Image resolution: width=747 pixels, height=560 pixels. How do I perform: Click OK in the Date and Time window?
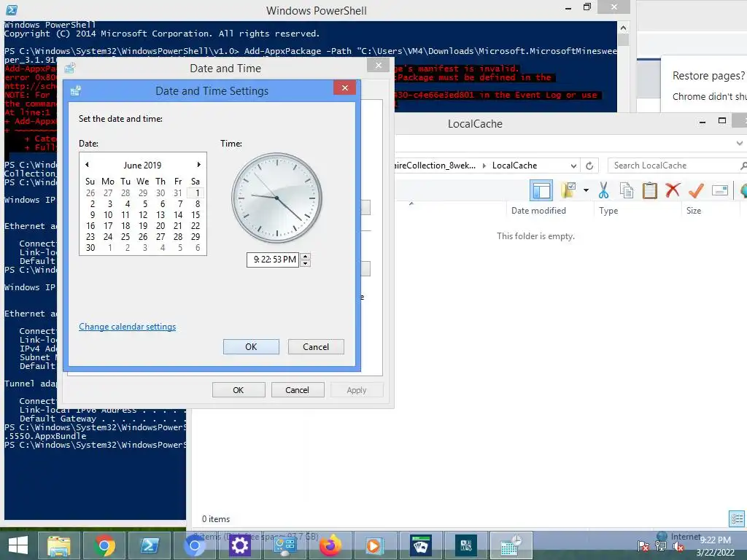click(239, 390)
